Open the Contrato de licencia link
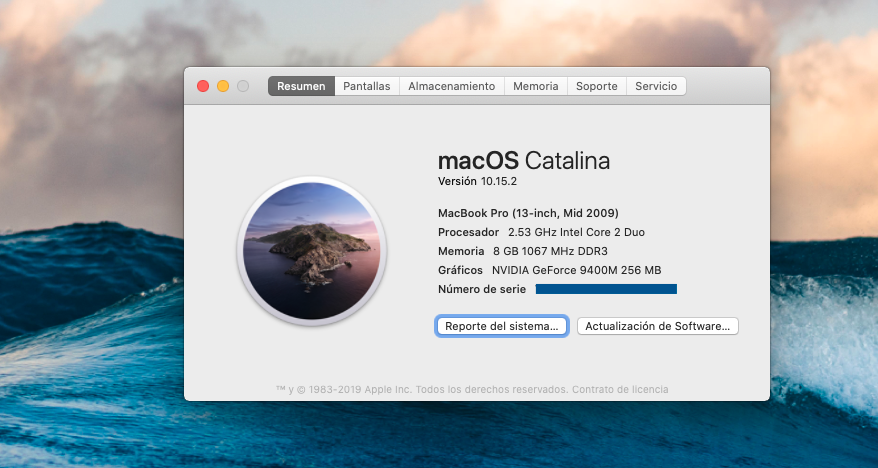This screenshot has height=468, width=878. (x=620, y=390)
